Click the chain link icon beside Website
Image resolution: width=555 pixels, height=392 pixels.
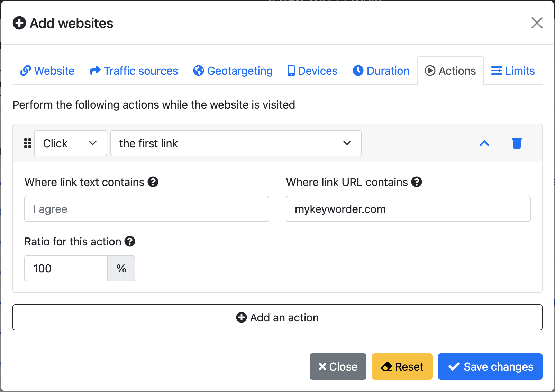pyautogui.click(x=26, y=71)
